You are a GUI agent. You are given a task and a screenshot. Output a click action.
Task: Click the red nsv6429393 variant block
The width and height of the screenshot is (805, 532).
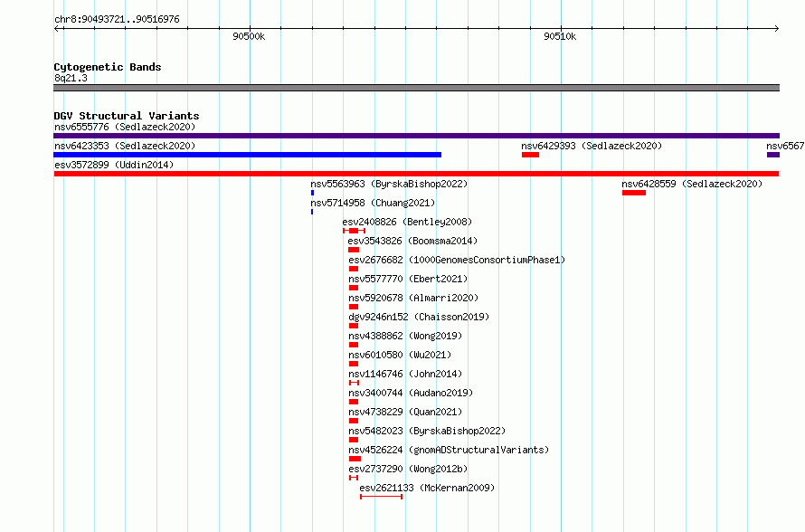pyautogui.click(x=530, y=155)
